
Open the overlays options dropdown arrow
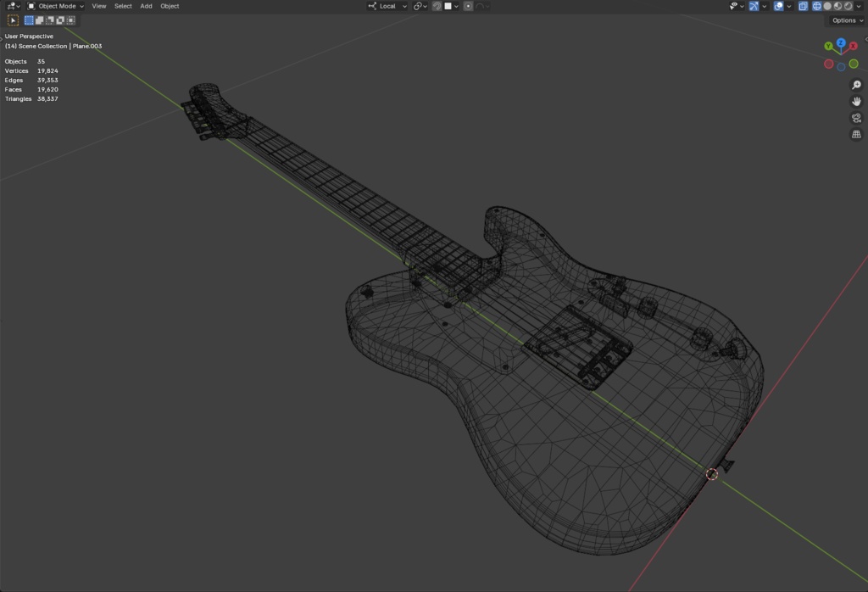(789, 6)
